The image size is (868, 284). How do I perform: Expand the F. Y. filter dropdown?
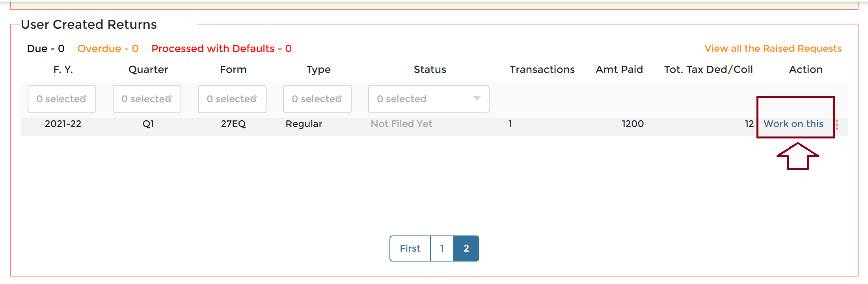click(x=62, y=99)
